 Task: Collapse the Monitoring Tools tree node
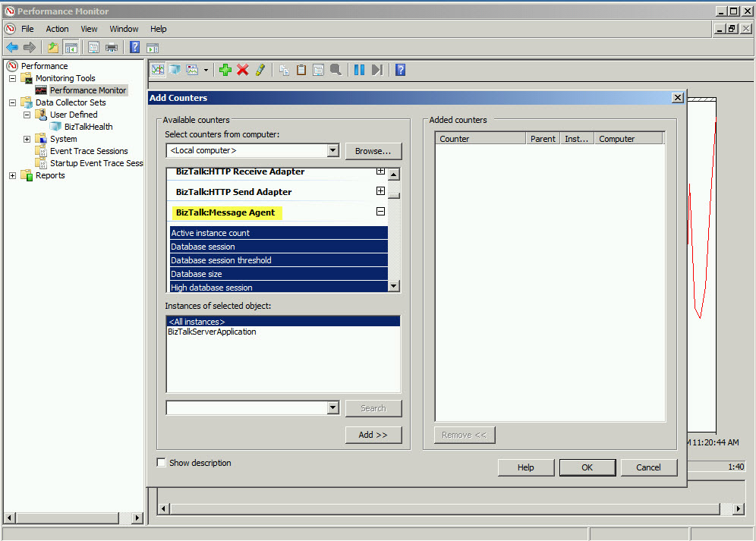pyautogui.click(x=13, y=78)
